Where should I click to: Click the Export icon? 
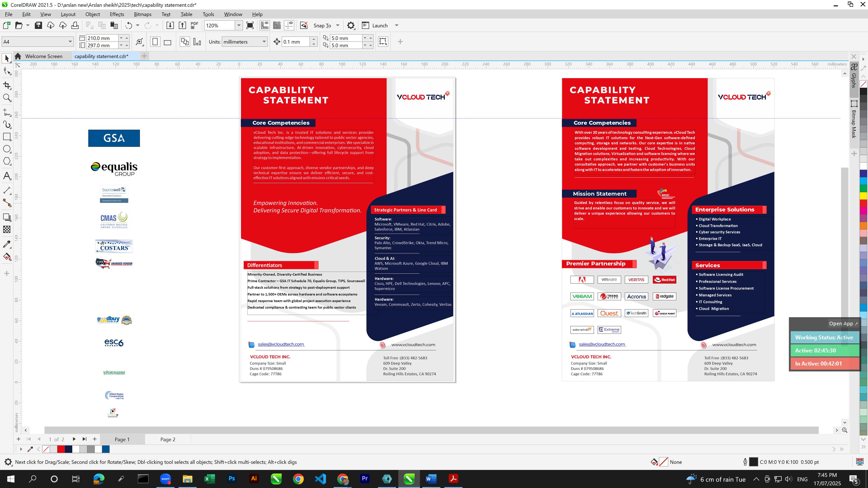(x=182, y=26)
